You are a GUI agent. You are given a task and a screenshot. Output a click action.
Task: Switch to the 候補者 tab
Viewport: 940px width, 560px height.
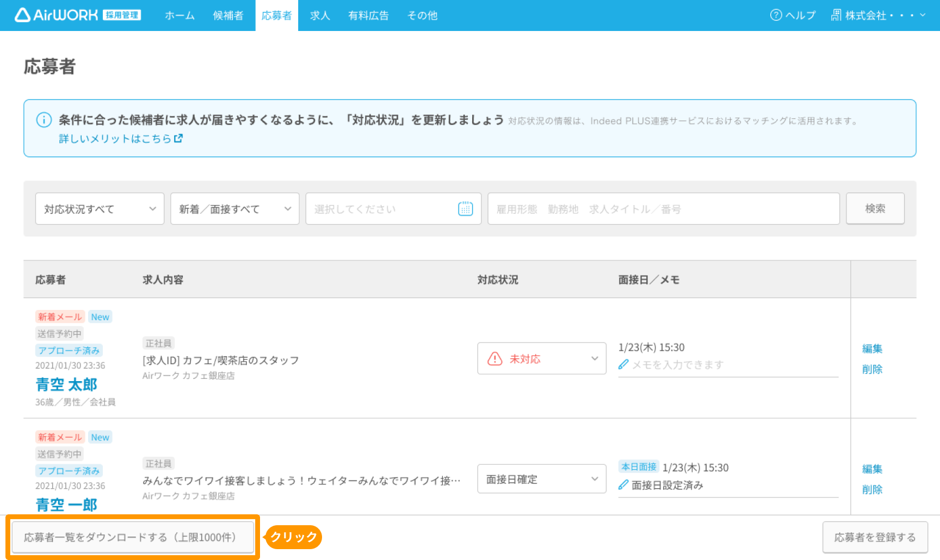228,15
